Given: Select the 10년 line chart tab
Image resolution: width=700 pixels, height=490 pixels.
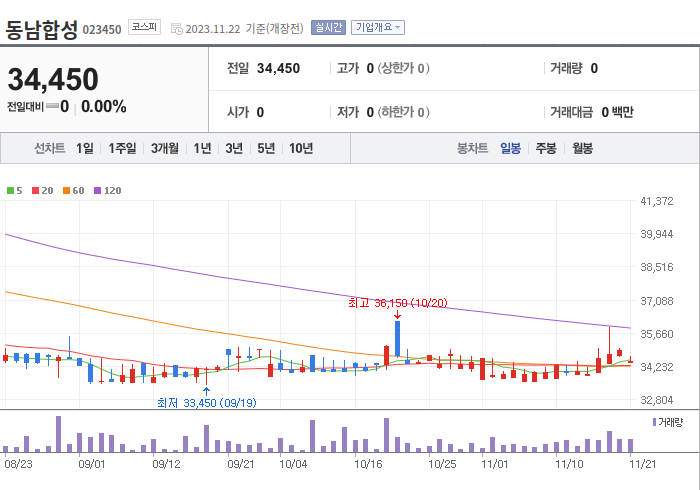Looking at the screenshot, I should tap(301, 148).
